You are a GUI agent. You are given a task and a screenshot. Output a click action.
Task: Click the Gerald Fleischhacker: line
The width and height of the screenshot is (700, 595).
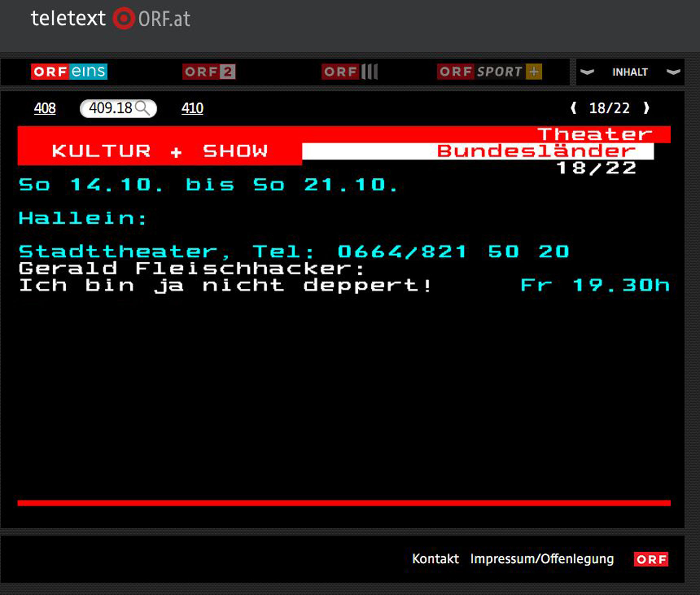[x=192, y=269]
